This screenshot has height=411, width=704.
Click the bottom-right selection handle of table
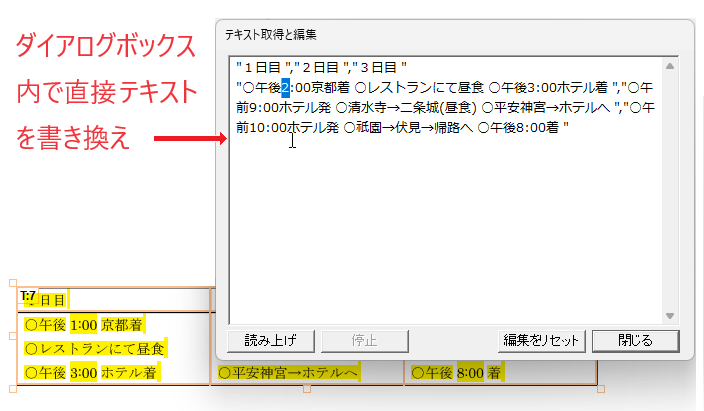tap(601, 389)
